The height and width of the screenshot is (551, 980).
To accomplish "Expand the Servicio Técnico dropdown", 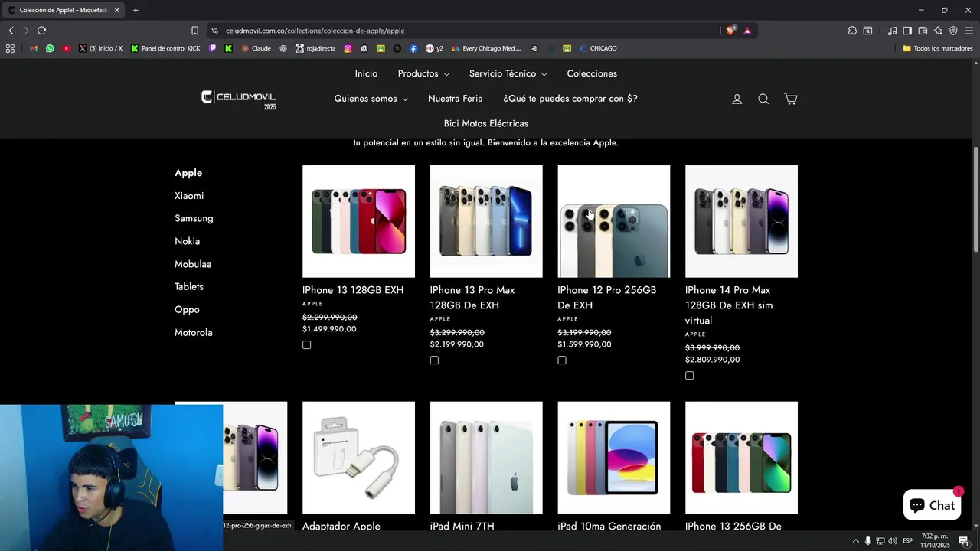I will (508, 73).
